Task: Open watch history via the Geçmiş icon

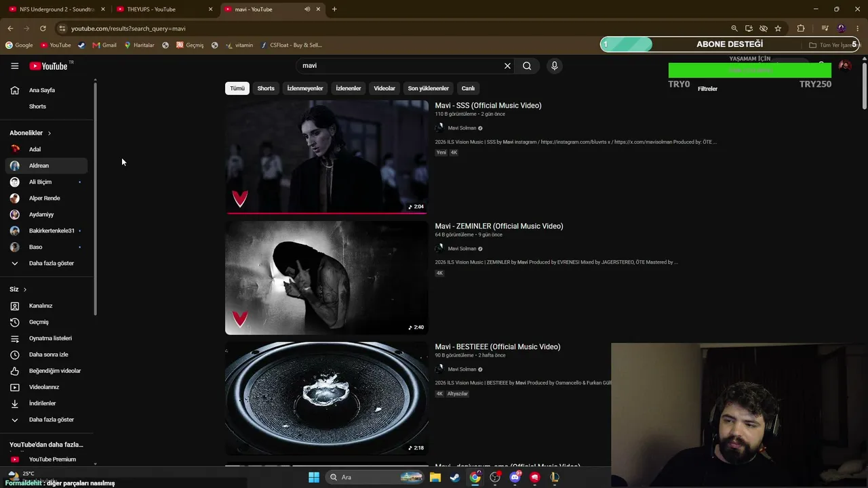Action: click(15, 322)
